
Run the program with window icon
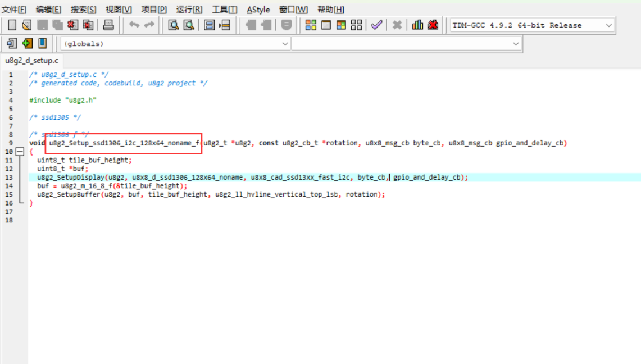pos(326,25)
